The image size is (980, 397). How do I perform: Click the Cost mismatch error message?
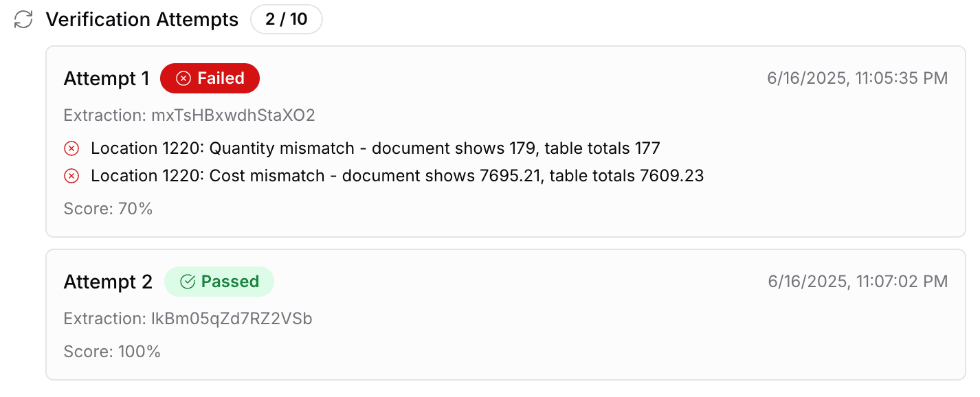pos(397,176)
